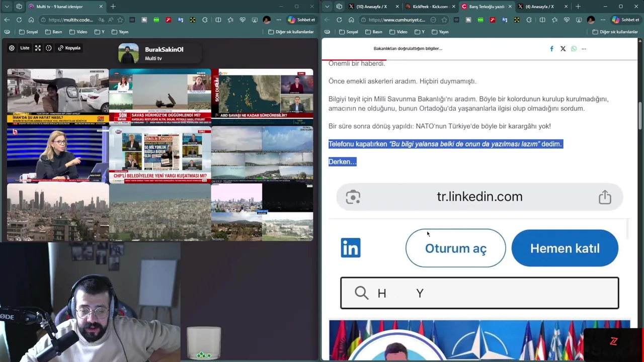
Task: Open Multi tv settings gear icon
Action: click(x=12, y=48)
